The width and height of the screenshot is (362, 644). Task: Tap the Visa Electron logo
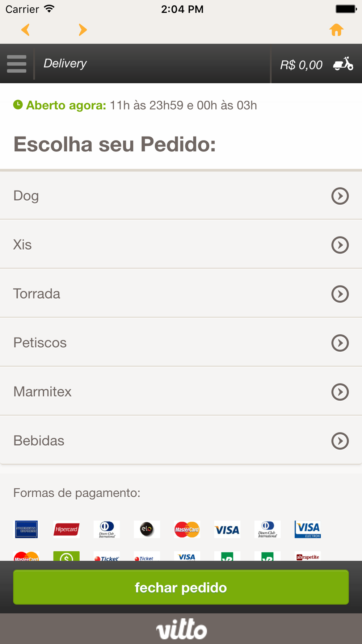(308, 529)
